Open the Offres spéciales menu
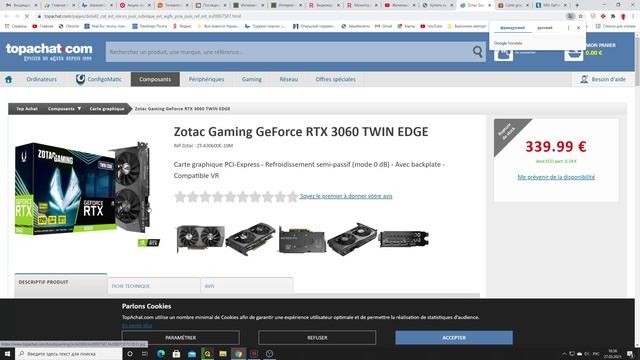This screenshot has width=640, height=360. (x=336, y=79)
